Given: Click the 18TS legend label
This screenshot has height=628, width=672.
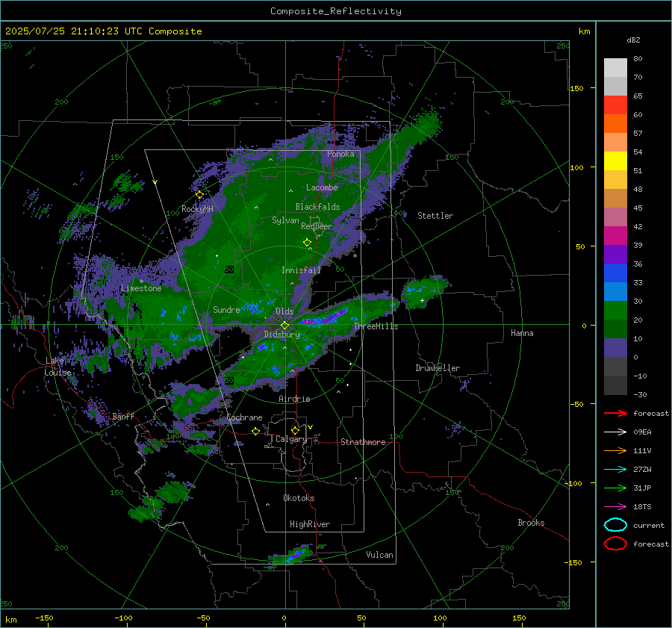Looking at the screenshot, I should point(642,507).
